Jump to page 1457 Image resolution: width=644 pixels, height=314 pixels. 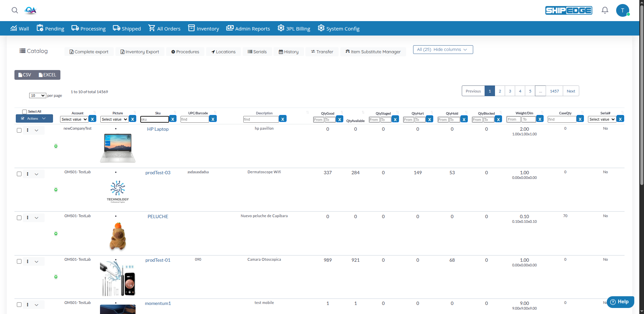pyautogui.click(x=554, y=91)
